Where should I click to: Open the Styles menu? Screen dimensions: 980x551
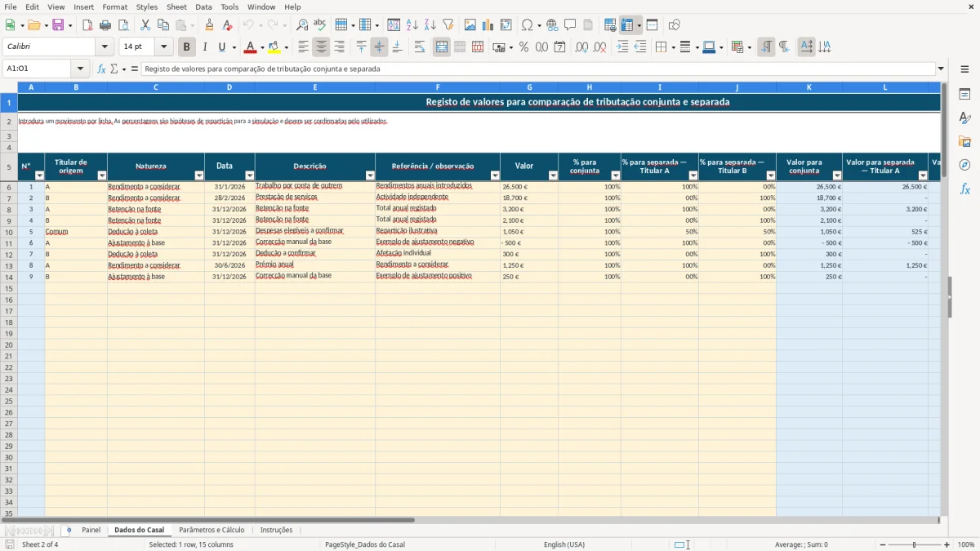(x=147, y=7)
